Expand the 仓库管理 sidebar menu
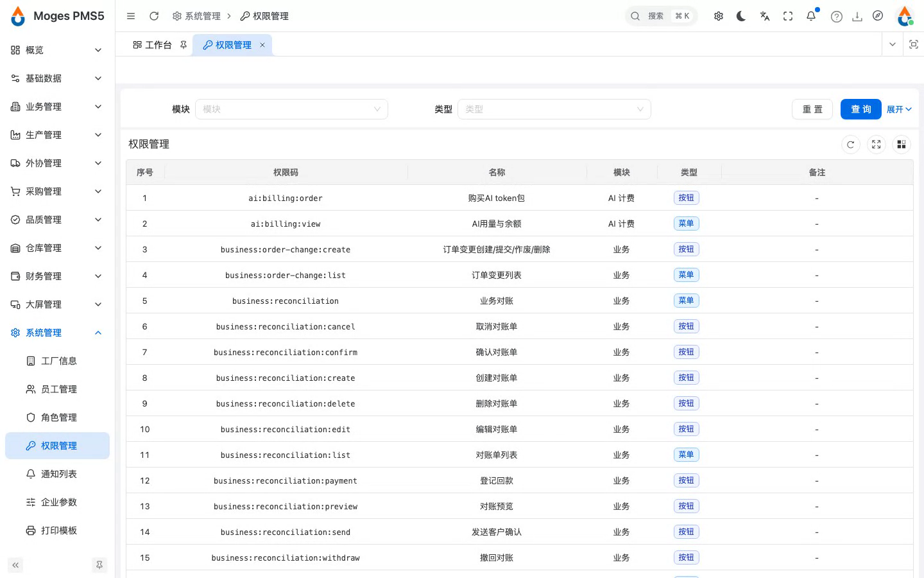This screenshot has width=924, height=578. tap(57, 248)
